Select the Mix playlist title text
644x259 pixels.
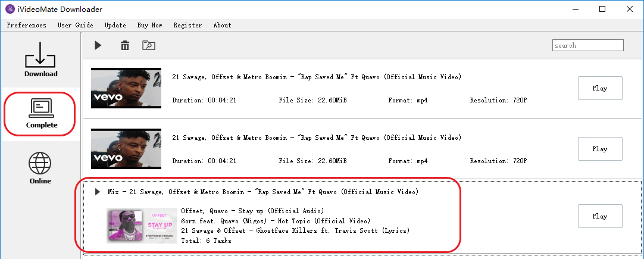(263, 192)
